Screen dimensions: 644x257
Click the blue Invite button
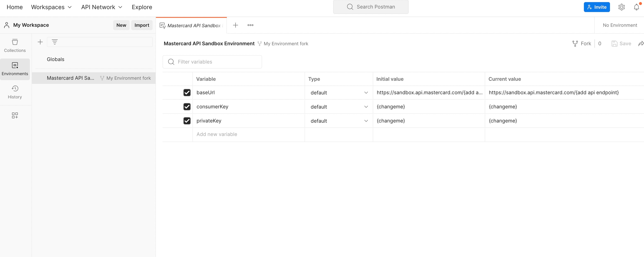(x=597, y=7)
